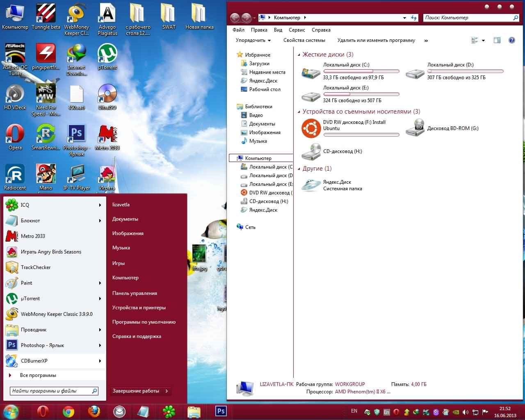Screen dimensions: 525x420
Task: Open the Упорядочить dropdown
Action: [x=253, y=40]
